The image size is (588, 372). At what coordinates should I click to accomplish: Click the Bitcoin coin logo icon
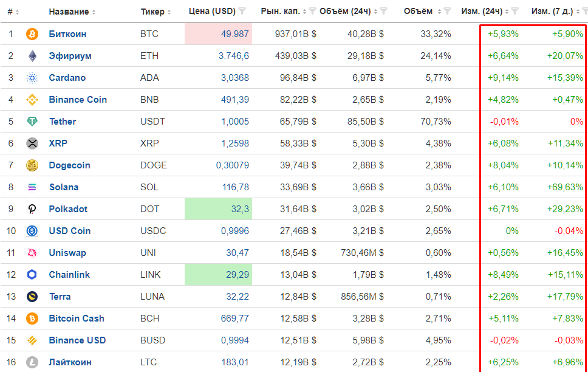click(32, 34)
